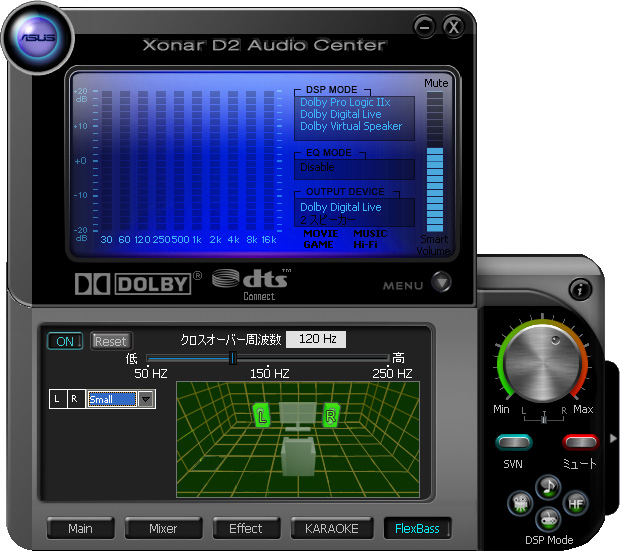The width and height of the screenshot is (620, 551).
Task: Open the Effect tab
Action: tap(246, 528)
